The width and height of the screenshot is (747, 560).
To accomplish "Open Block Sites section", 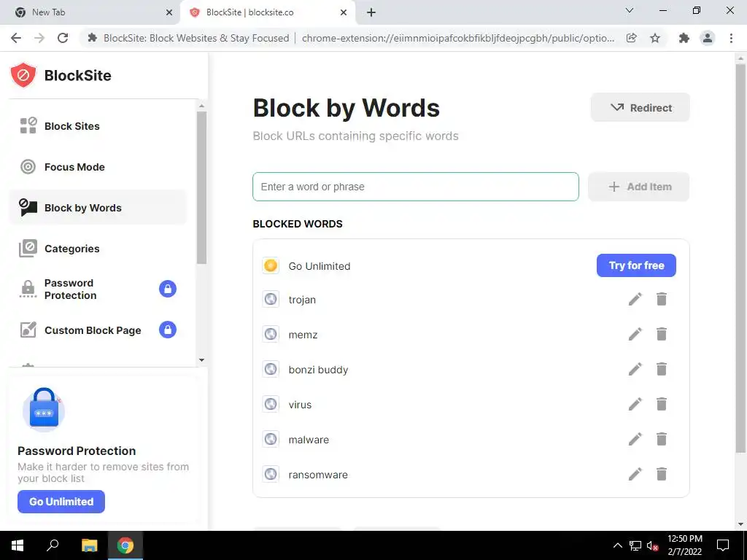I will (x=97, y=126).
